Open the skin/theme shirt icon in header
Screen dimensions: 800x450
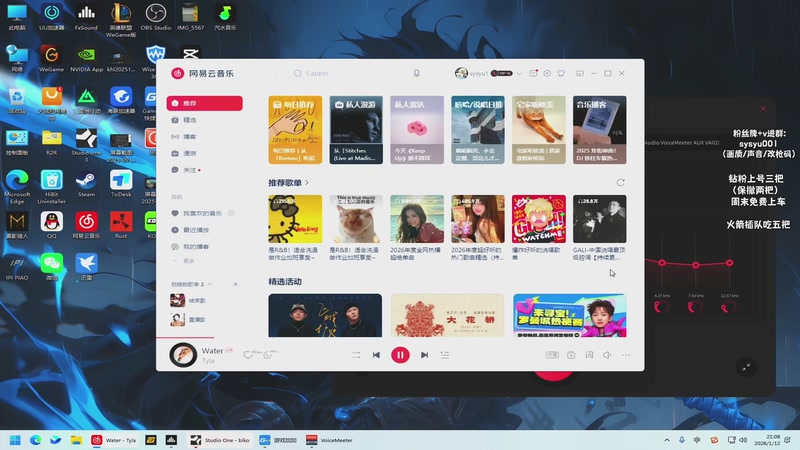pos(561,73)
